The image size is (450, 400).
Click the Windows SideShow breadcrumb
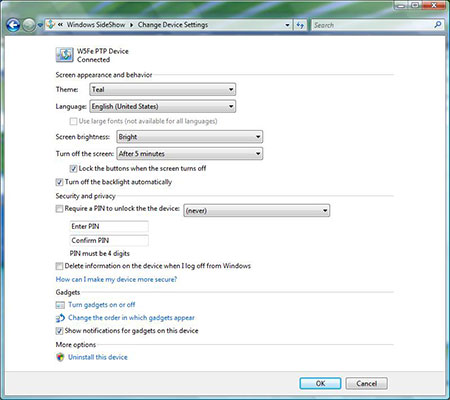96,25
